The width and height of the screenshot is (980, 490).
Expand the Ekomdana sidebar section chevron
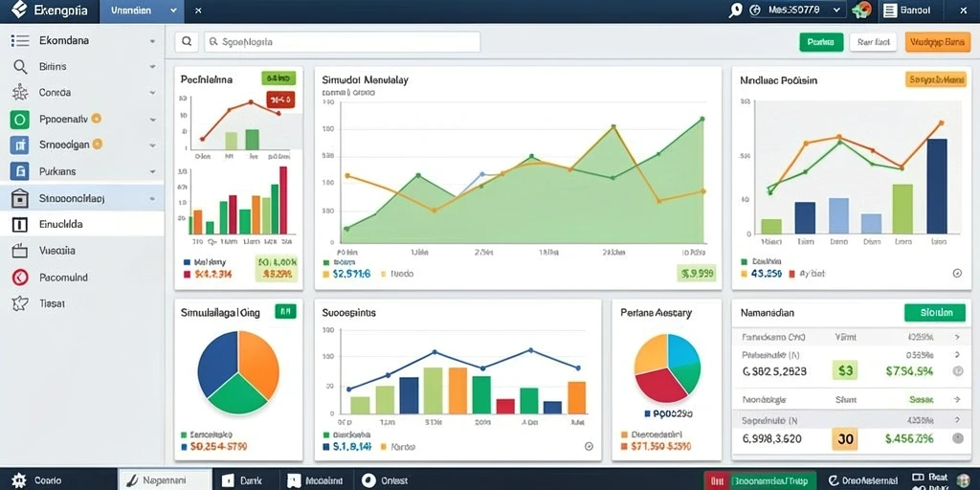click(152, 41)
